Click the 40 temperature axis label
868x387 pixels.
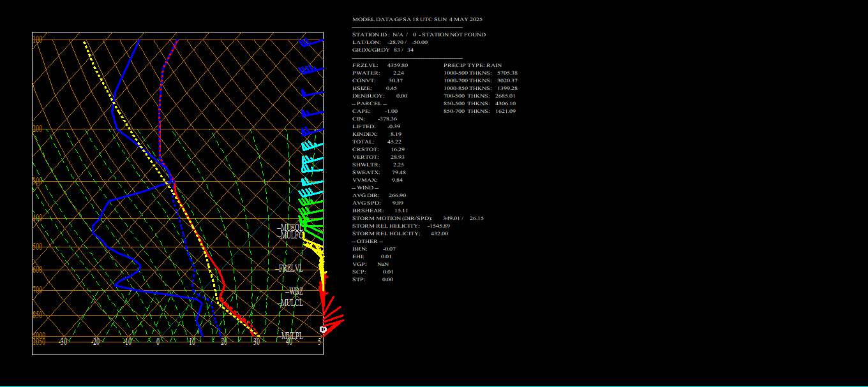pyautogui.click(x=289, y=342)
